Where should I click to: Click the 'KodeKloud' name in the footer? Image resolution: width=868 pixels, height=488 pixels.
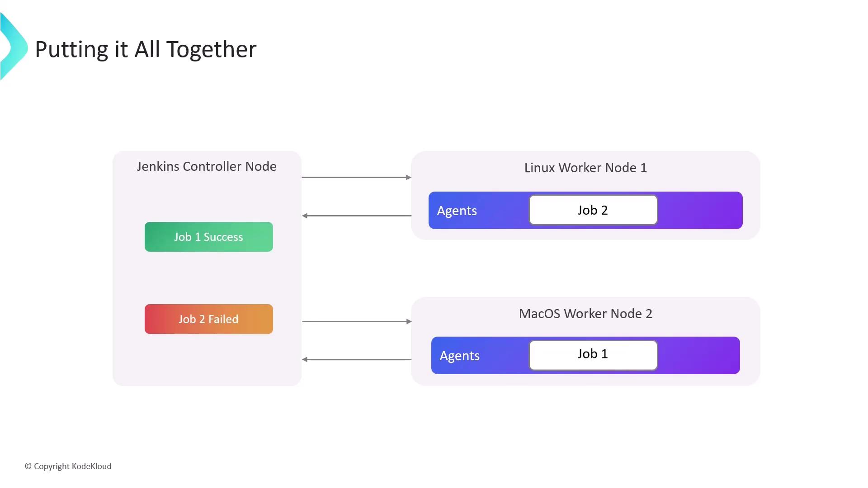(x=91, y=466)
